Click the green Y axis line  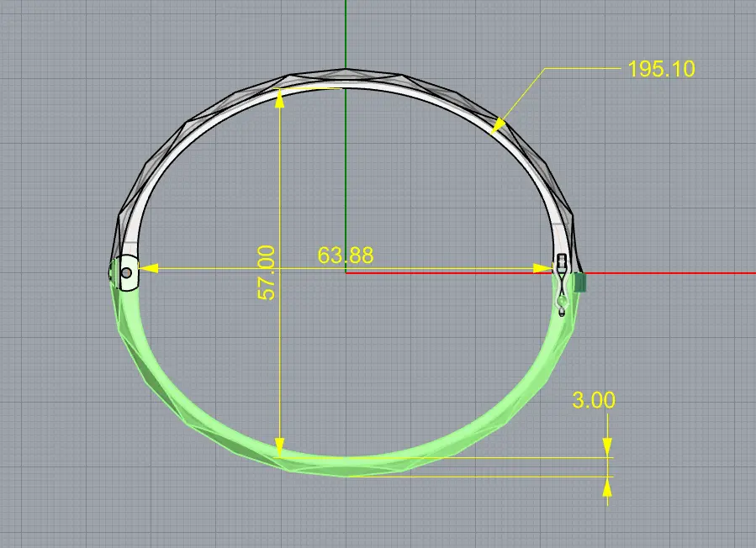point(345,34)
